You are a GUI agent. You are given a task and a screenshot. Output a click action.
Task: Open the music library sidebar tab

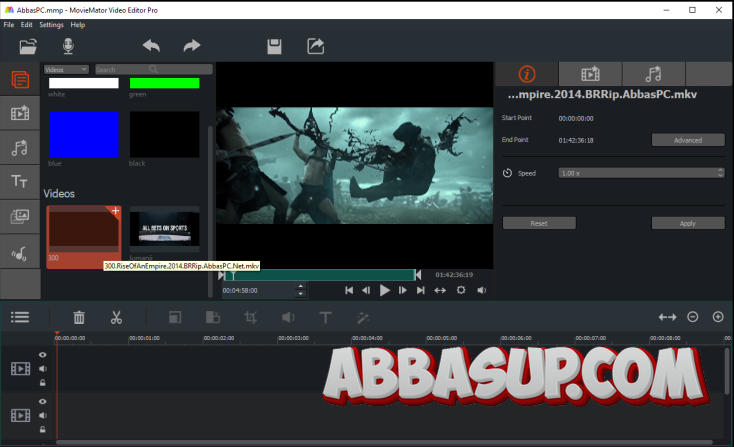click(20, 253)
